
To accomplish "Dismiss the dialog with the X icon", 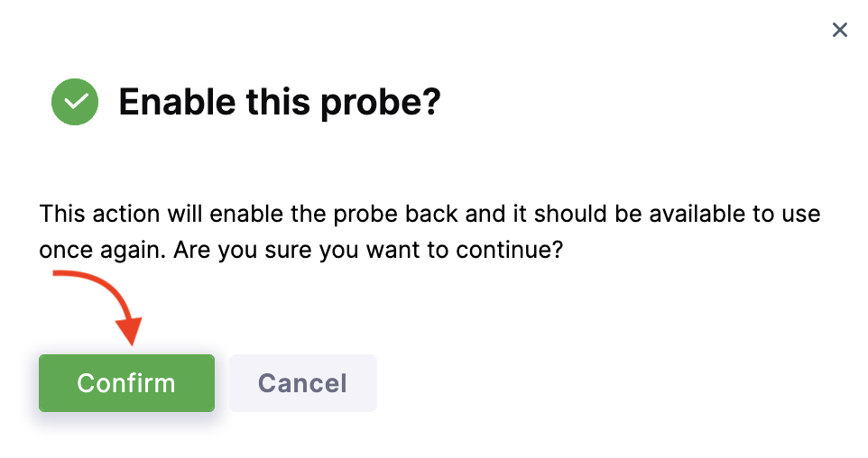I will tap(839, 31).
